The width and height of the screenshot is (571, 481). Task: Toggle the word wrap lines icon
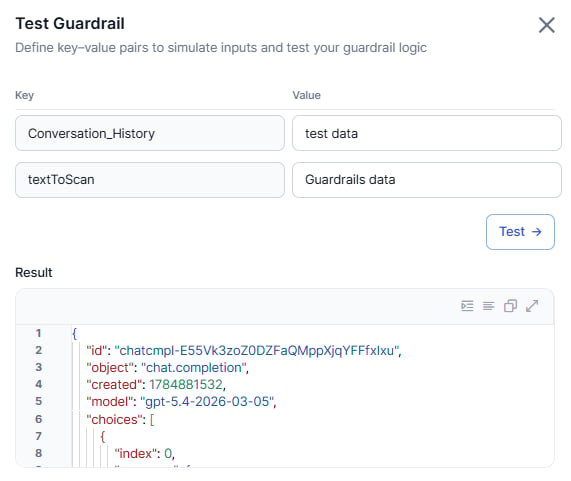pyautogui.click(x=489, y=306)
